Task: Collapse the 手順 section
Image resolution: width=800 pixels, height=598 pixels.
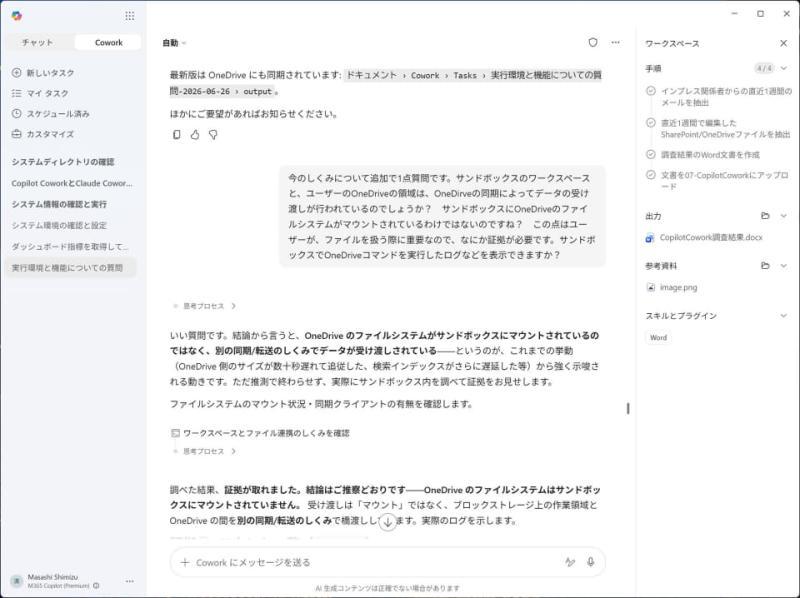Action: (x=784, y=68)
